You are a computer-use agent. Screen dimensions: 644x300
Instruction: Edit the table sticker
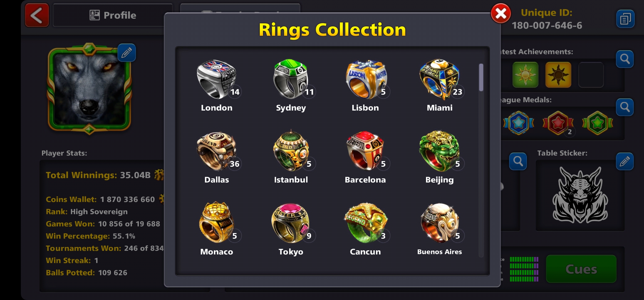[625, 161]
